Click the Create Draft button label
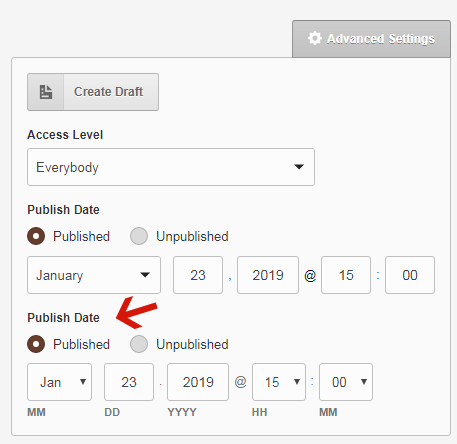 coord(108,92)
